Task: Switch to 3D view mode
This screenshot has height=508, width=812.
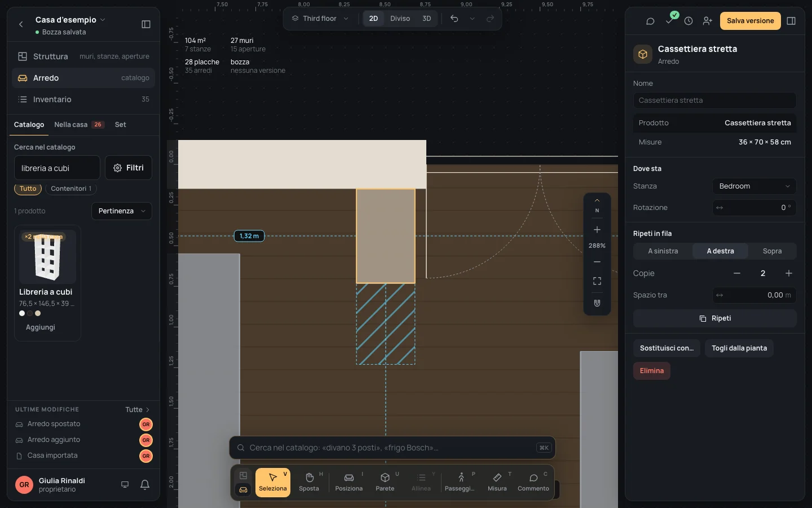Action: click(427, 19)
